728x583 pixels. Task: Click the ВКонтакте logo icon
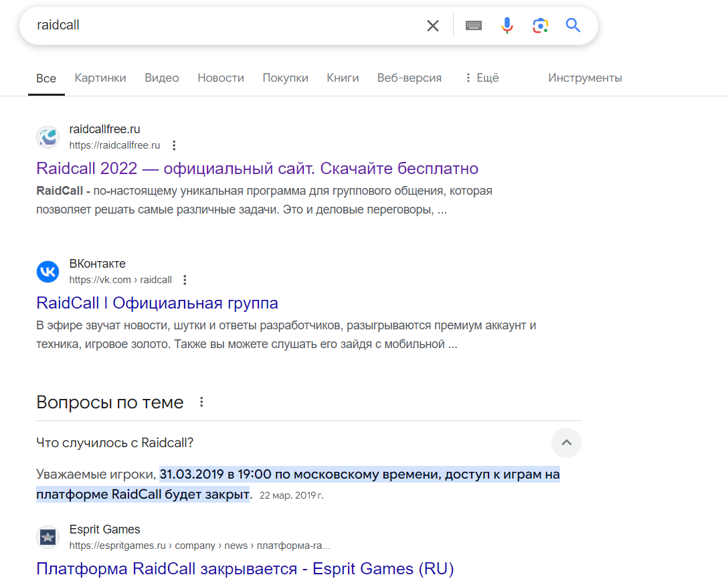[48, 272]
